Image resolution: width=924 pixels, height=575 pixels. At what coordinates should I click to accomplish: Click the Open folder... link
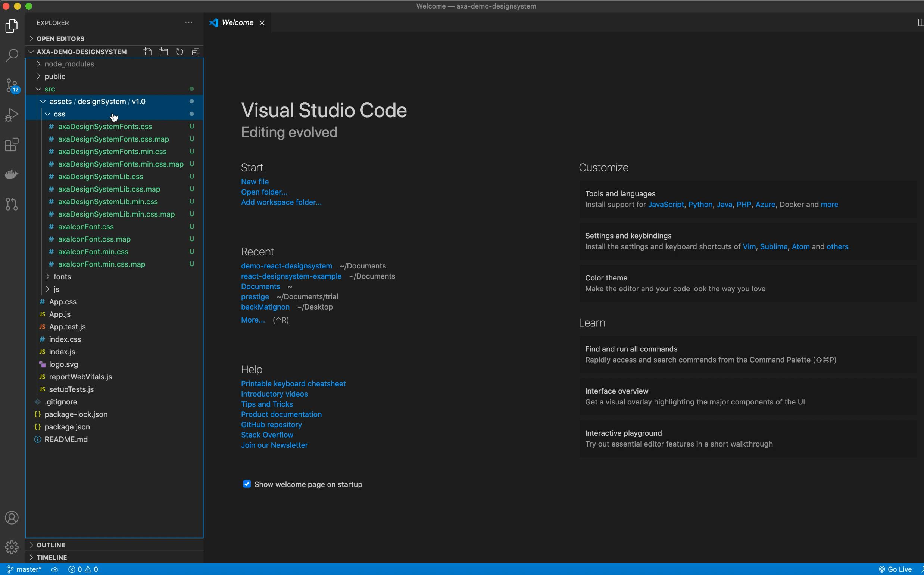[x=264, y=192]
